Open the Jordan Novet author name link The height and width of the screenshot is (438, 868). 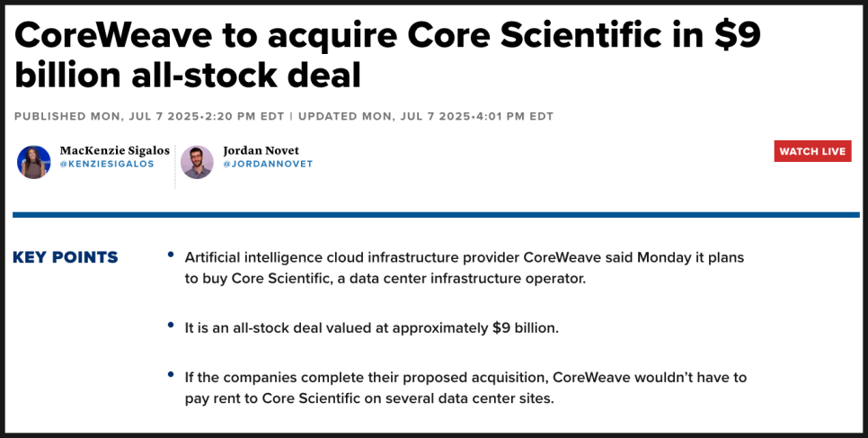(x=261, y=150)
